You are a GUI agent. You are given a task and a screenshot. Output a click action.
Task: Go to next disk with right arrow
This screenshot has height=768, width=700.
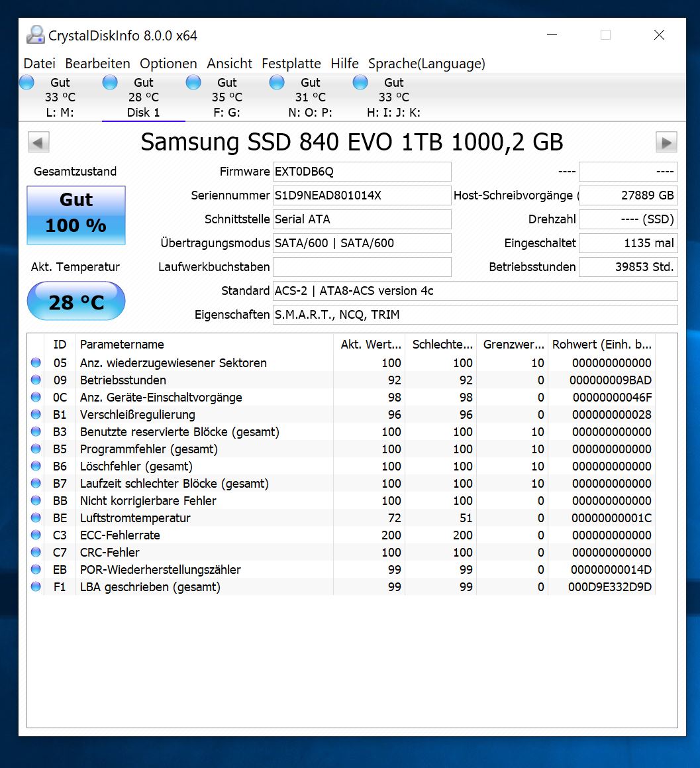coord(666,142)
